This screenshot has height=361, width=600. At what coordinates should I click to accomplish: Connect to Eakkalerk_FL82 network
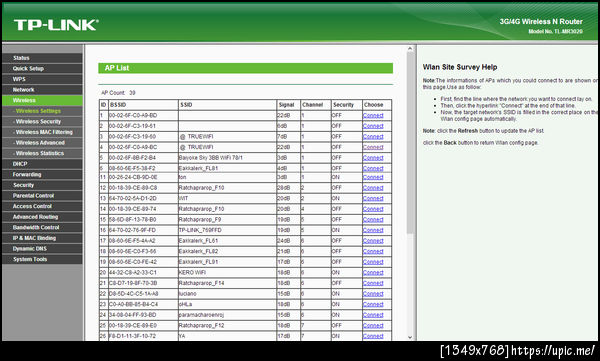pyautogui.click(x=373, y=252)
